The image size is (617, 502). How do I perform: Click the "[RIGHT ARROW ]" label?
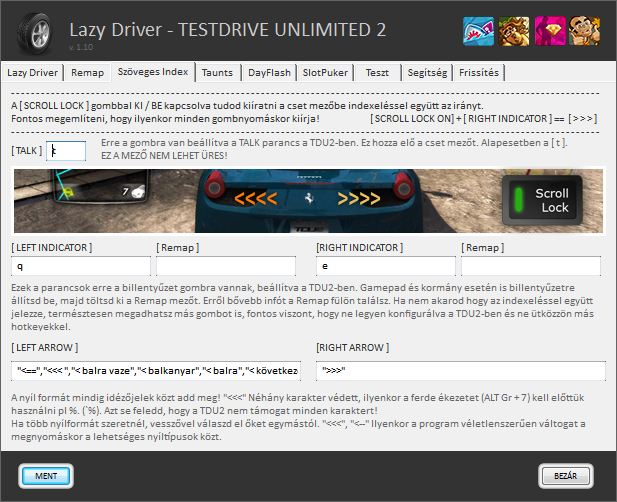[353, 348]
